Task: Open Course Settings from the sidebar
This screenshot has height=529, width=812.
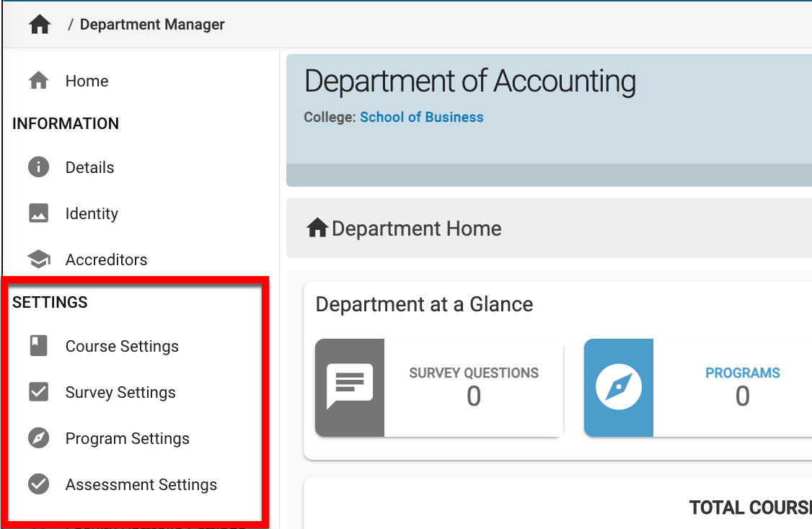Action: [122, 346]
